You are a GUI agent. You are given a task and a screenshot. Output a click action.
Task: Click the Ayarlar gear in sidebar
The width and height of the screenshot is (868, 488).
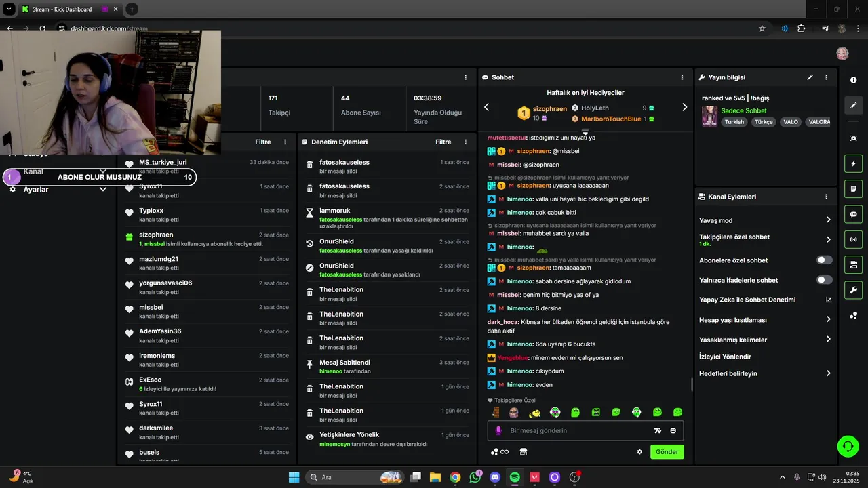coord(12,190)
